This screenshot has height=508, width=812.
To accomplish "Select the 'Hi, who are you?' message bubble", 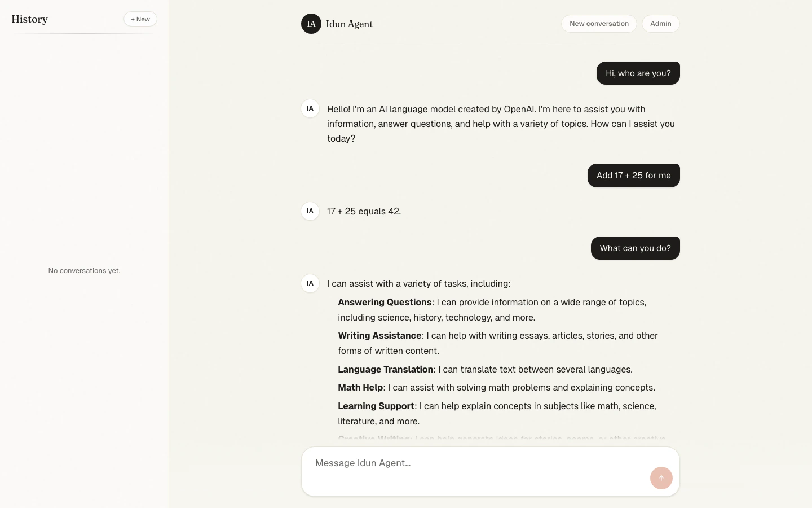I will 638,73.
